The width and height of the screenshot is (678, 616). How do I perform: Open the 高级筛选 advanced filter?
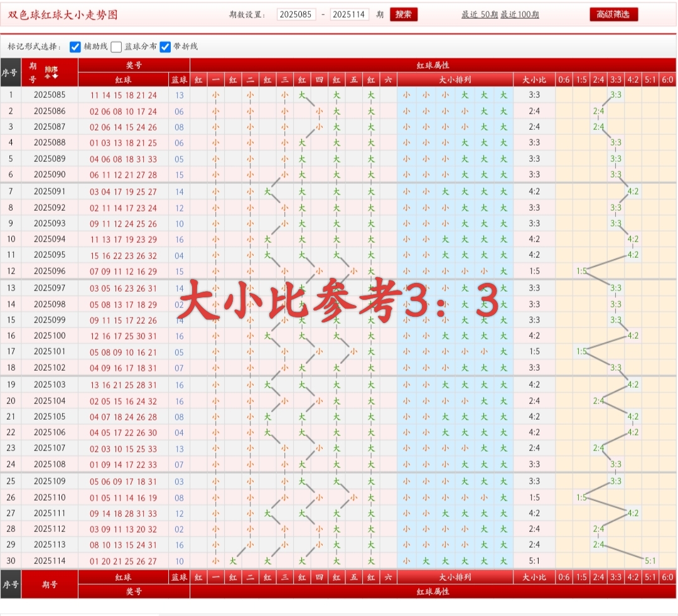coord(613,14)
